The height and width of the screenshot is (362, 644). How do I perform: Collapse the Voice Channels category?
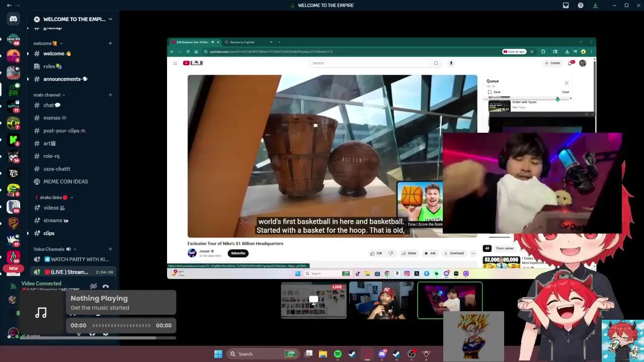click(56, 249)
